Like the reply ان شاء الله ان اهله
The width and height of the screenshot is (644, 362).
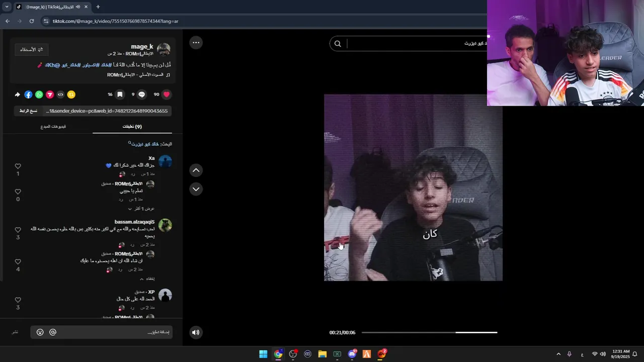[18, 261]
